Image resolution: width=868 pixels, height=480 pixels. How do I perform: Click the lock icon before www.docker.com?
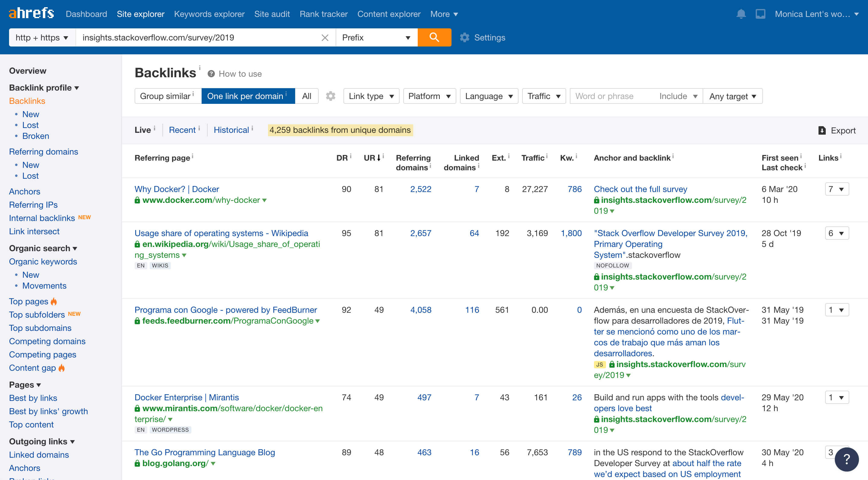[137, 200]
